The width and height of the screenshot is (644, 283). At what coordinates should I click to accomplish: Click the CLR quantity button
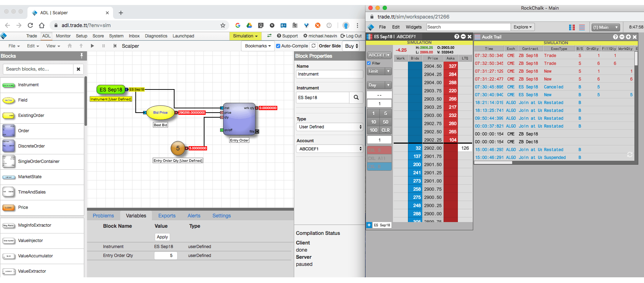point(385,130)
